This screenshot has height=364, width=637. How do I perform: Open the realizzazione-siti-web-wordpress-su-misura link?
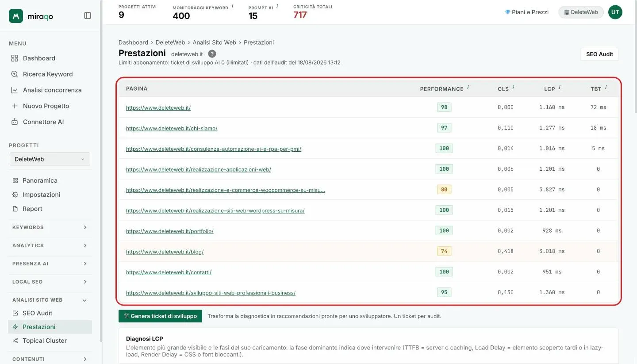coord(215,211)
